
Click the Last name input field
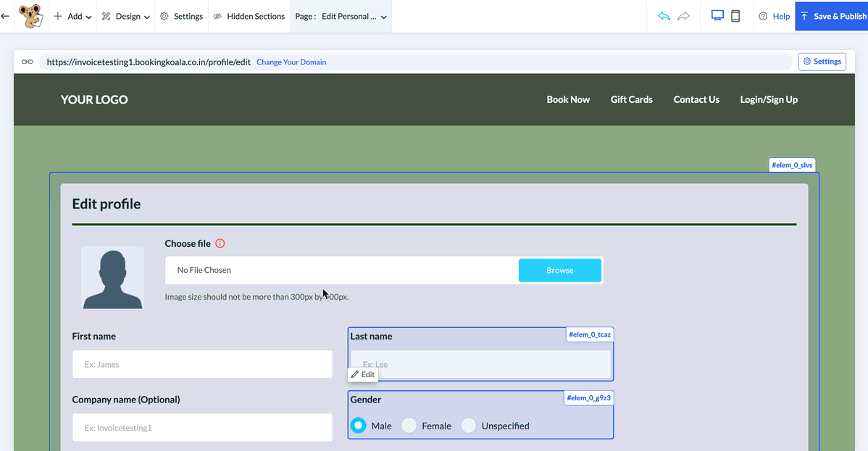coord(480,364)
